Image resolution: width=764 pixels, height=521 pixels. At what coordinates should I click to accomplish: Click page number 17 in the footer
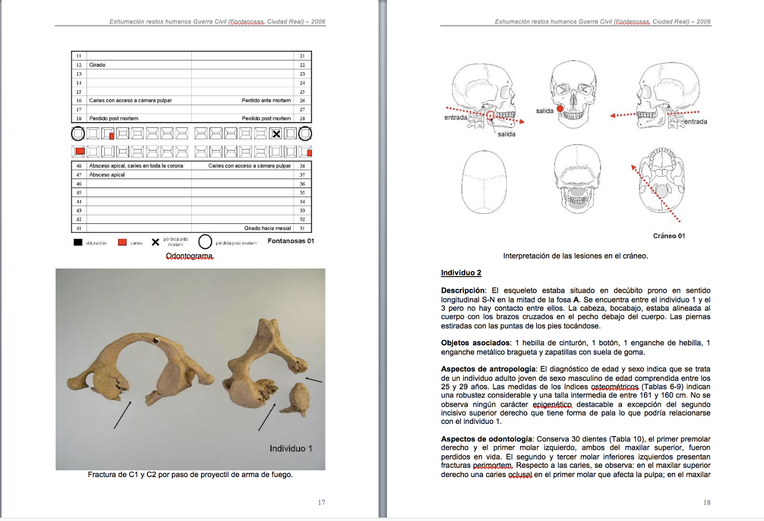click(321, 502)
